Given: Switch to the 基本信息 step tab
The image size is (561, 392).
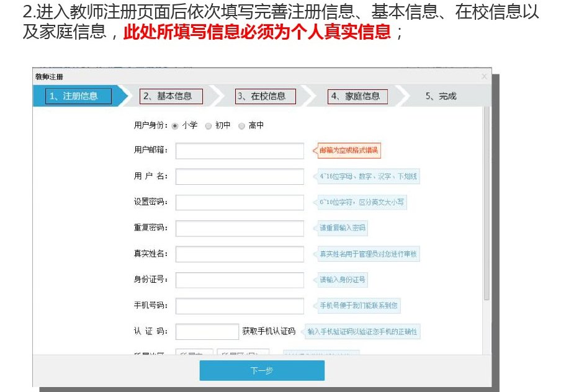Looking at the screenshot, I should (x=172, y=96).
